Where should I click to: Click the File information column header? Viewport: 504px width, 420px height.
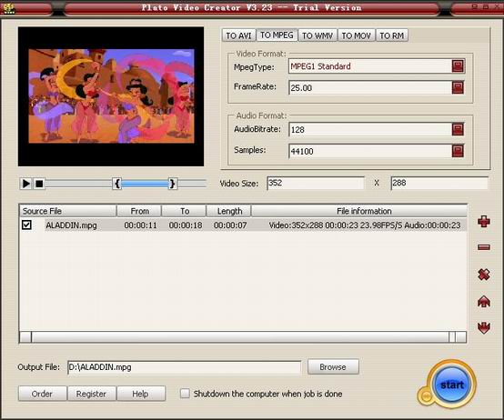pyautogui.click(x=359, y=211)
